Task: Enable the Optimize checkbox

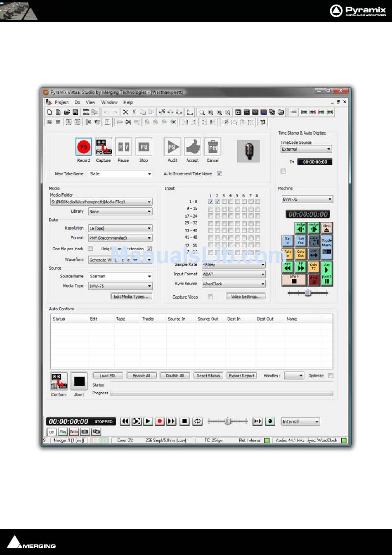Action: [331, 376]
